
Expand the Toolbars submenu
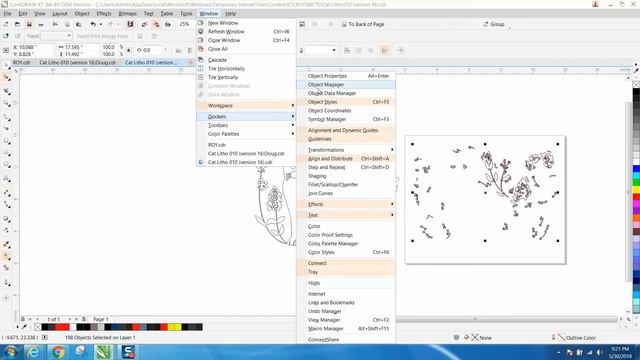tap(246, 125)
